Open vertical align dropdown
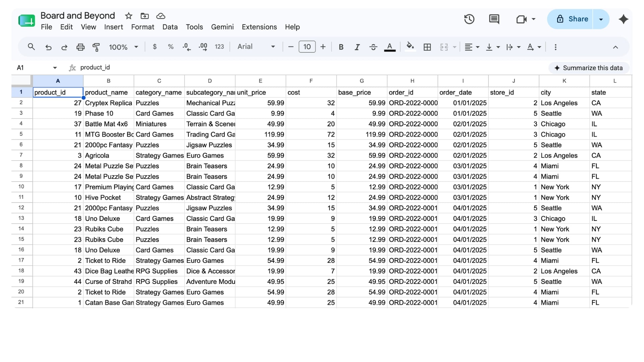The image size is (644, 362). tap(493, 47)
